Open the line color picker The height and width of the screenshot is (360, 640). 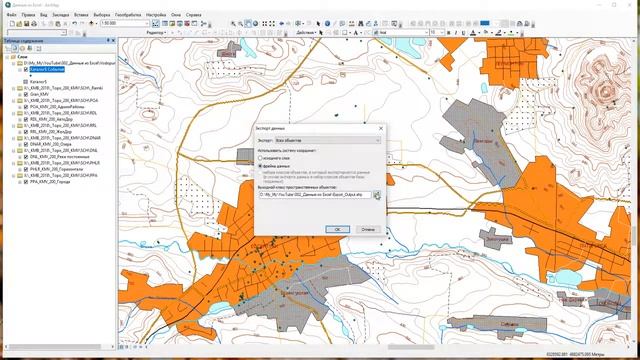(x=499, y=33)
